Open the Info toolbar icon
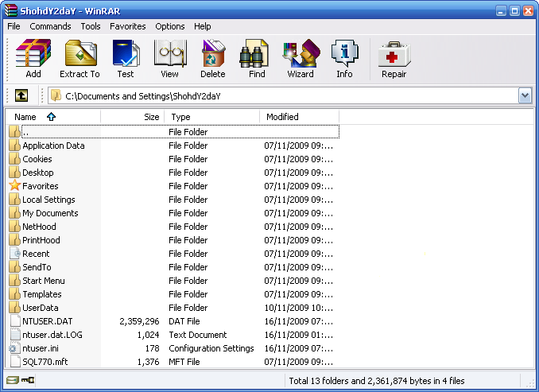The height and width of the screenshot is (392, 539). pyautogui.click(x=344, y=52)
